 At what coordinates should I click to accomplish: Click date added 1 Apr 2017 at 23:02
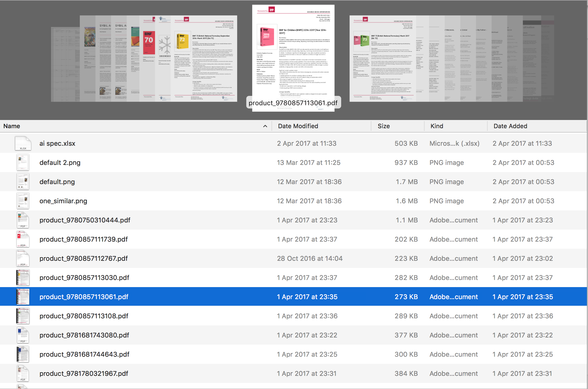522,258
